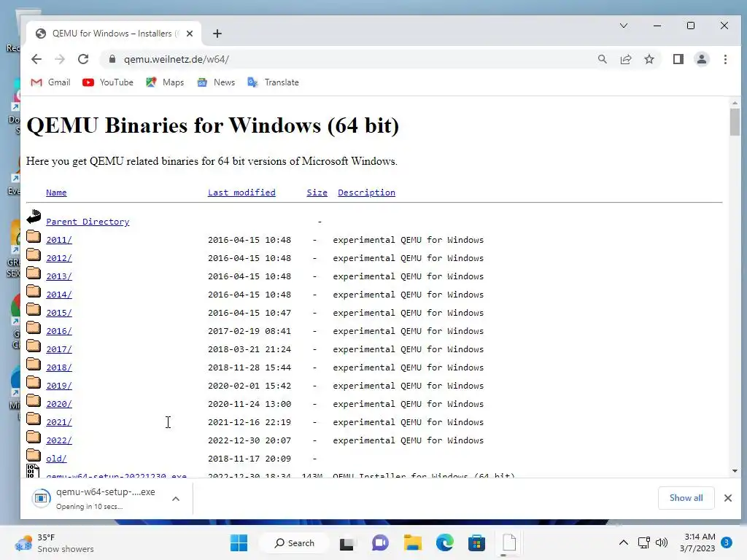Open the 2014/ folder link

click(x=59, y=295)
